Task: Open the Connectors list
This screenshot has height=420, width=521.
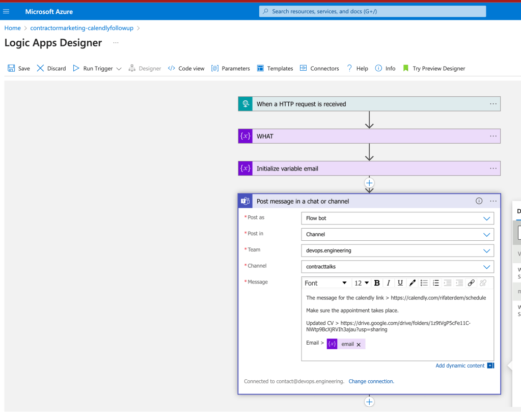Action: coord(319,68)
